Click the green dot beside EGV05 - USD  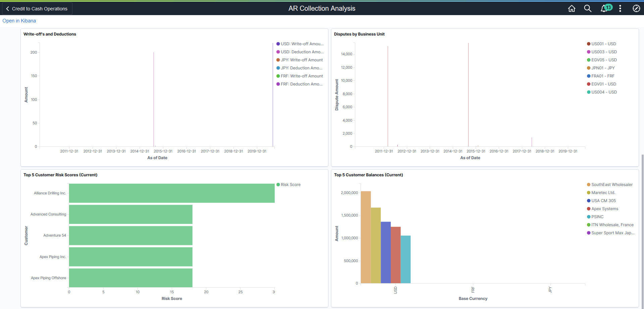click(588, 60)
